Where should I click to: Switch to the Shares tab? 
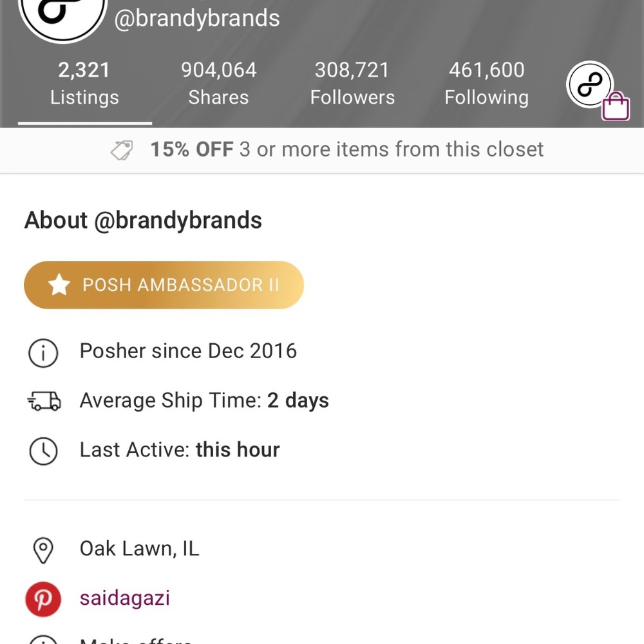point(218,82)
